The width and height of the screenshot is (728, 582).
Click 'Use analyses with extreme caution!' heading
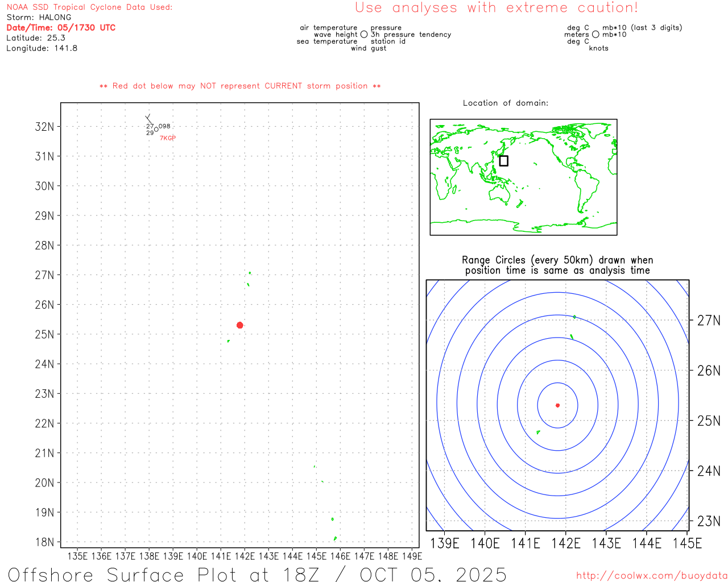496,8
